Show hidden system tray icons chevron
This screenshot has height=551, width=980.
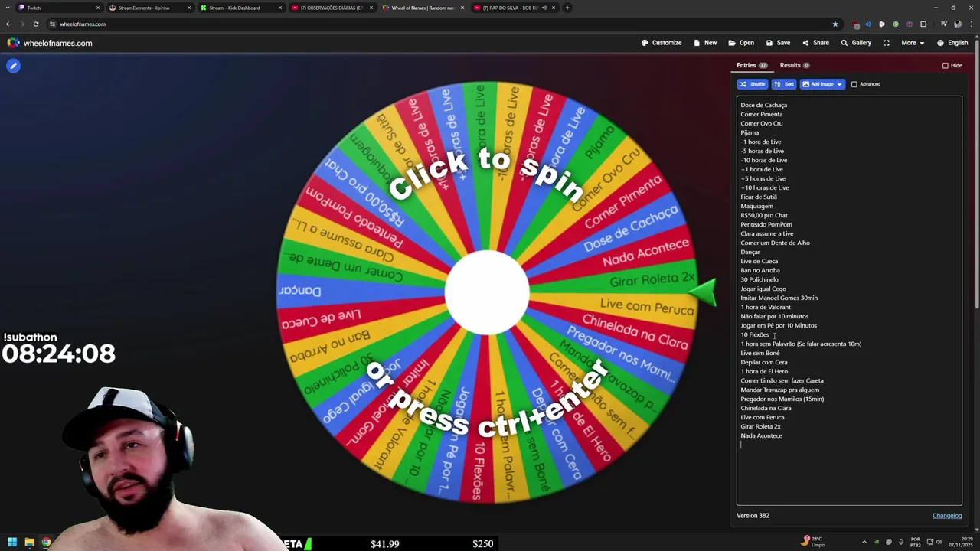(x=864, y=542)
